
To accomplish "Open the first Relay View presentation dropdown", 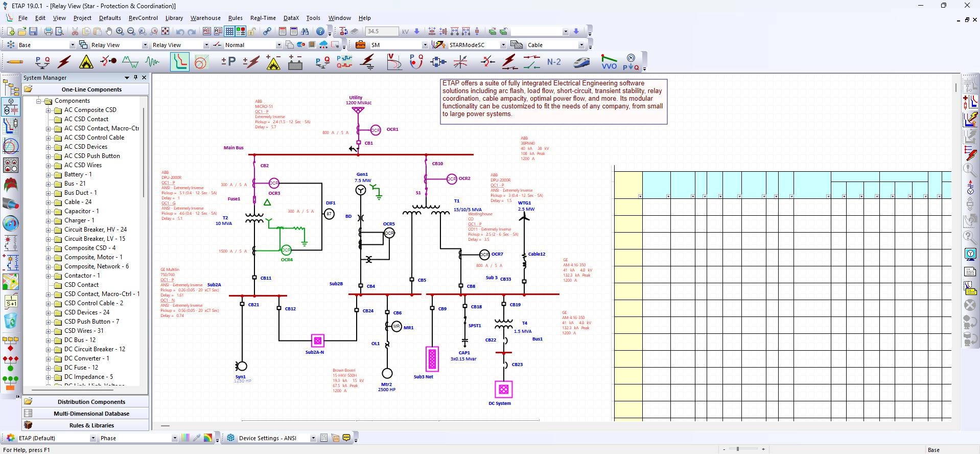I will (145, 45).
